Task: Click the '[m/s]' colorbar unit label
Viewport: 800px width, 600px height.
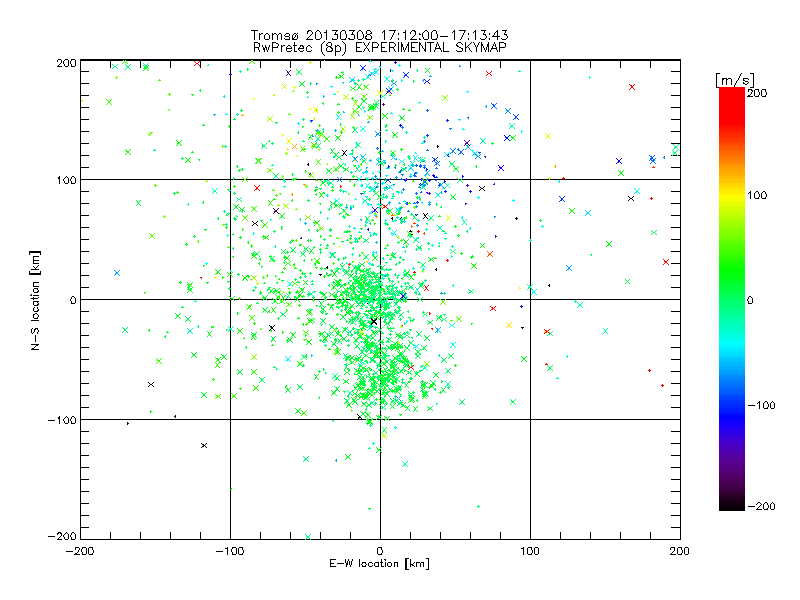Action: pyautogui.click(x=735, y=80)
